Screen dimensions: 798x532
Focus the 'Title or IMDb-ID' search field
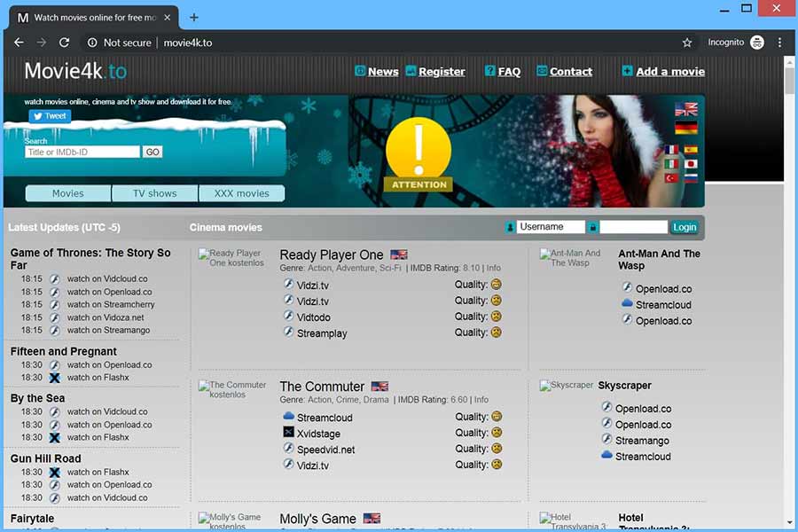pos(82,152)
